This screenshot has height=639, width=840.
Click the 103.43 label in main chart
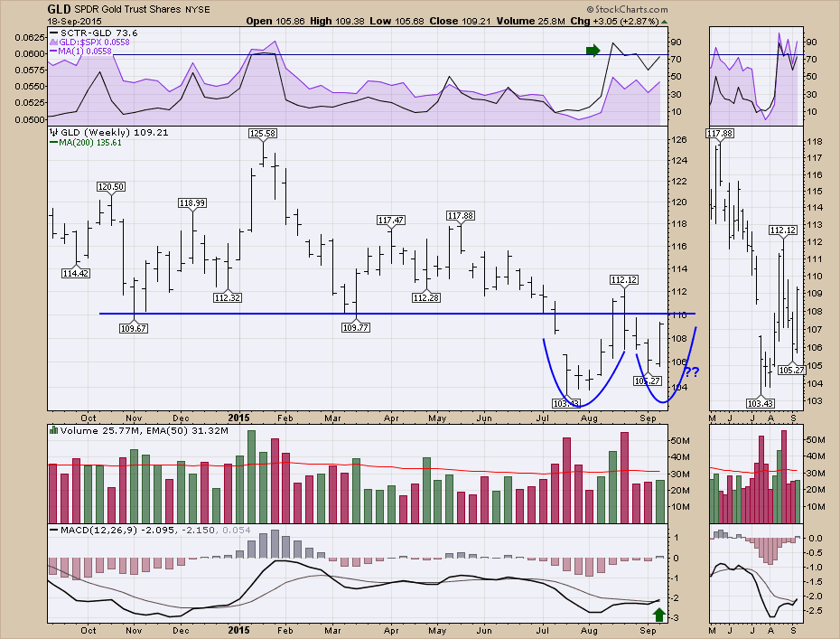pyautogui.click(x=566, y=403)
